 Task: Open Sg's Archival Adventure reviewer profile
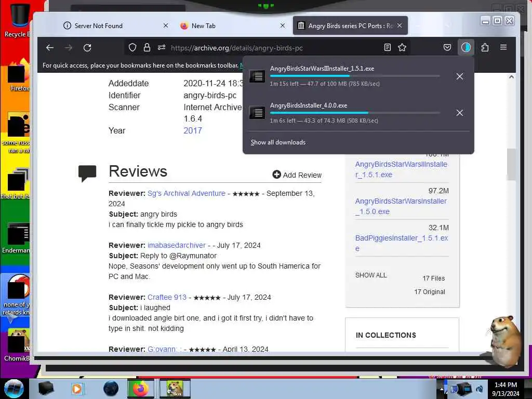tap(187, 193)
